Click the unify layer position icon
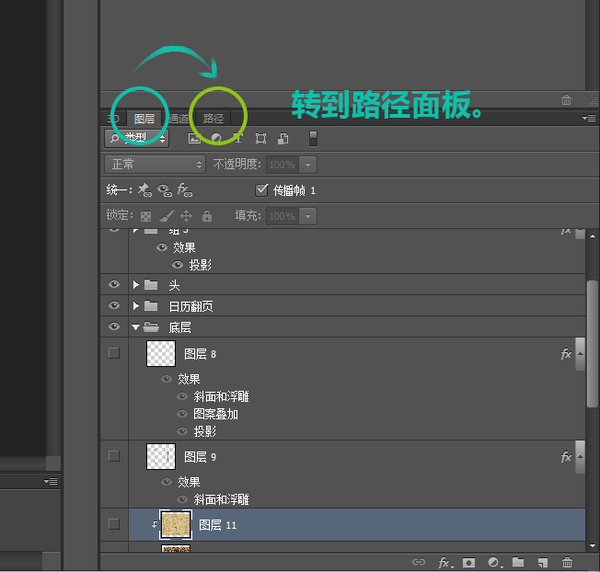 point(145,190)
